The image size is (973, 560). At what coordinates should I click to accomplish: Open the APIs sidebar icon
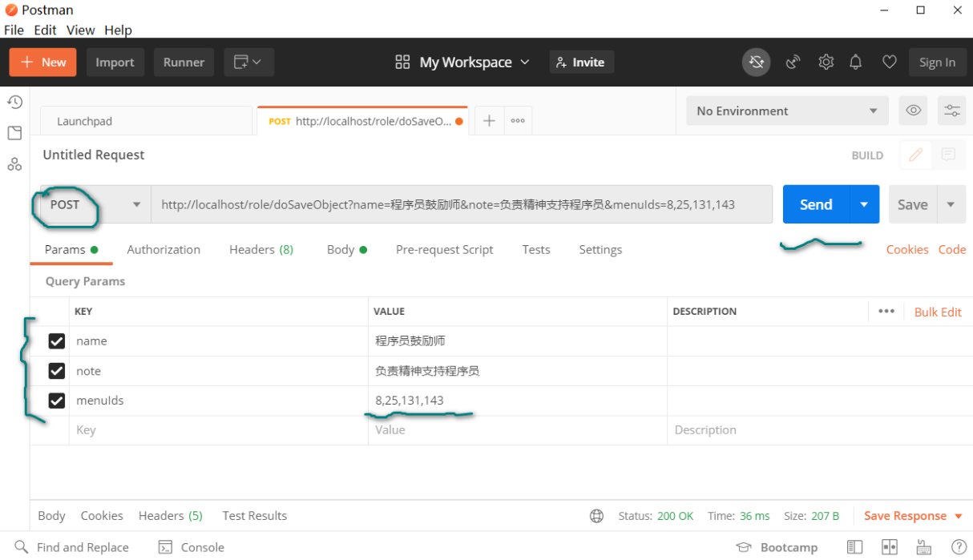coord(14,164)
